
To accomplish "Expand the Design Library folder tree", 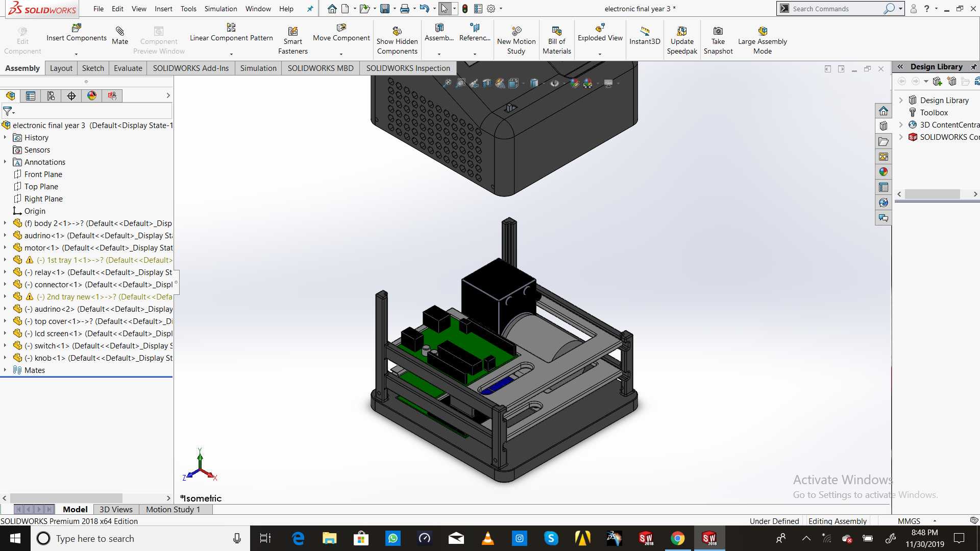I will coord(901,100).
